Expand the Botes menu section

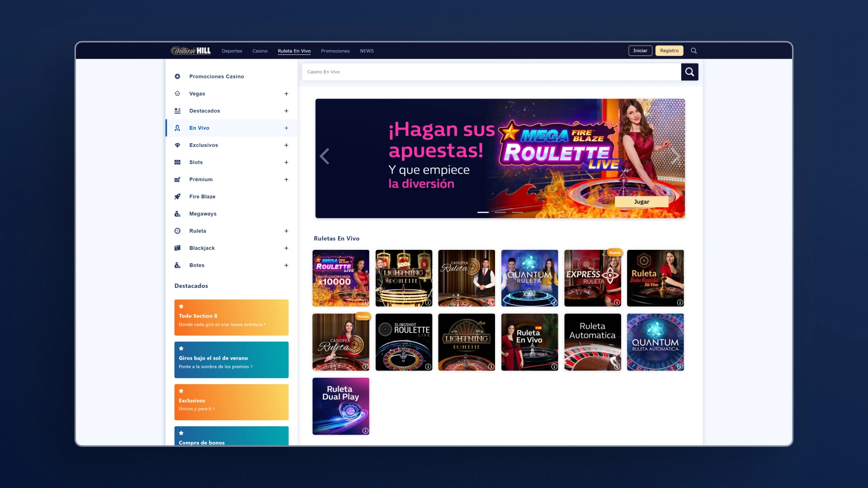[x=286, y=265]
